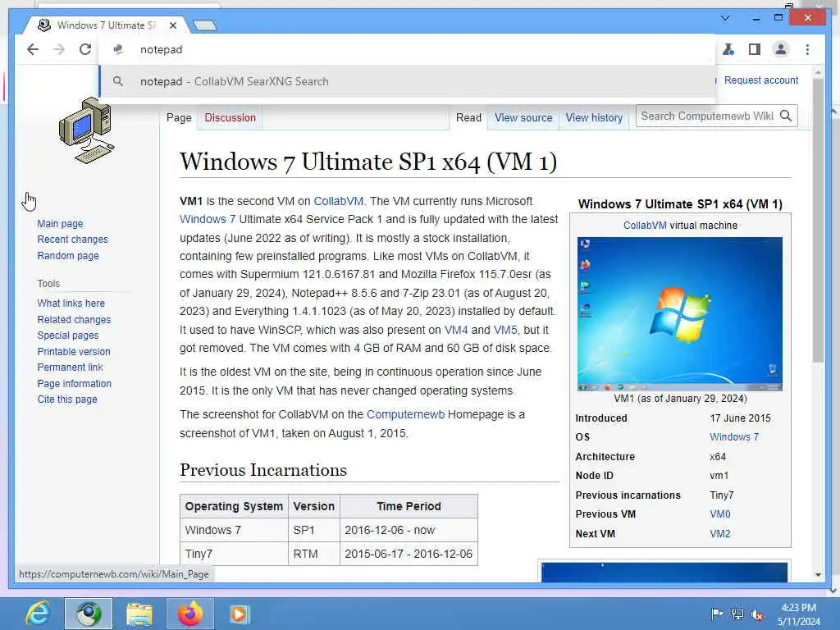Viewport: 840px width, 630px height.
Task: Open CollabVM link in infobox header
Action: click(645, 226)
